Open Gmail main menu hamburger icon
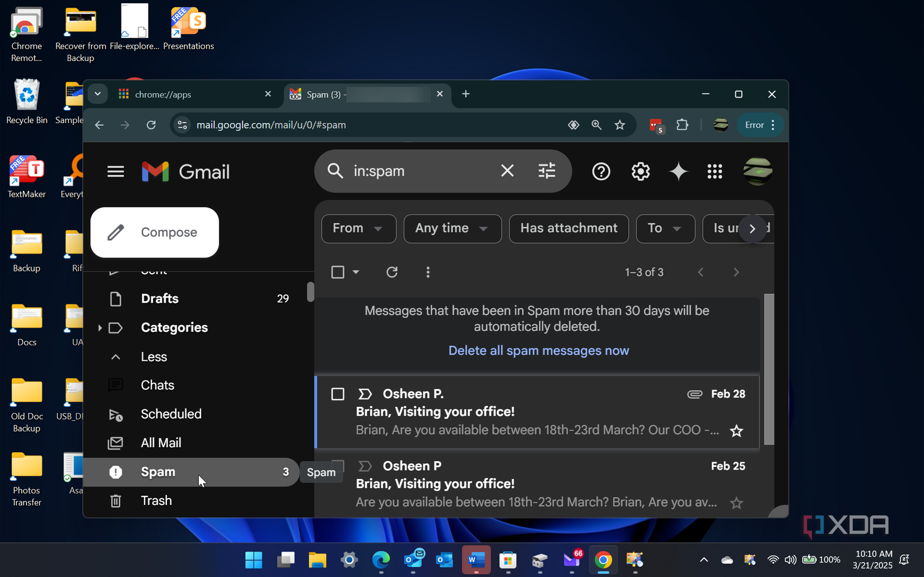 115,171
